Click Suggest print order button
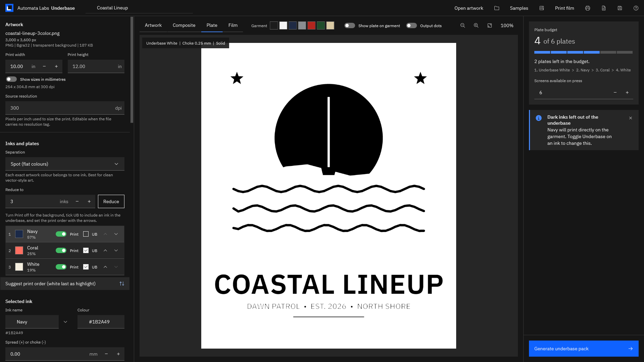644x362 pixels. point(65,284)
